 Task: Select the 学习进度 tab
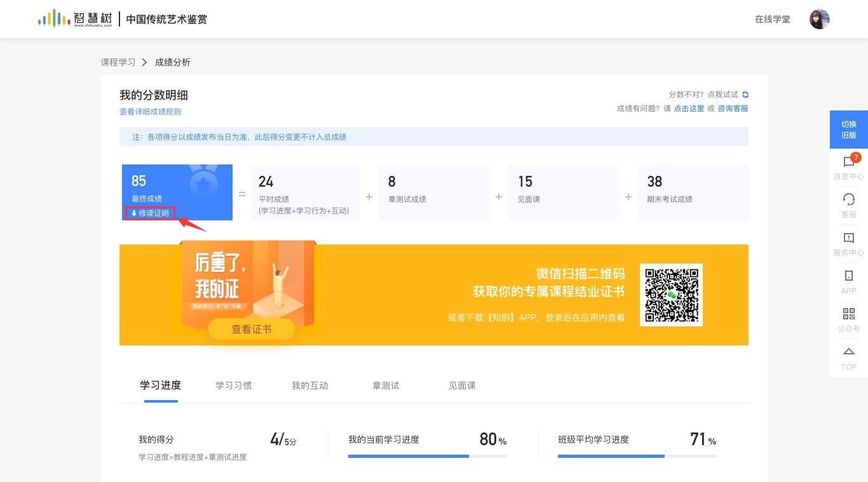pyautogui.click(x=161, y=385)
